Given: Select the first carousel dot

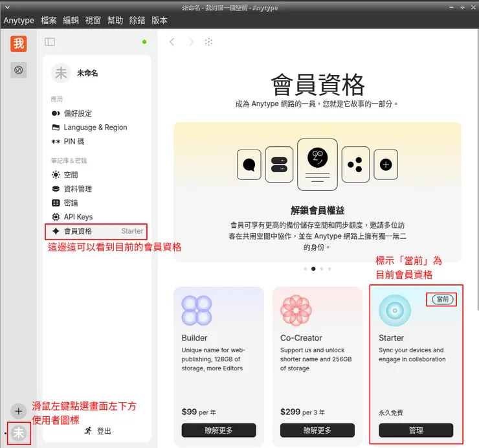Looking at the screenshot, I should coord(306,269).
